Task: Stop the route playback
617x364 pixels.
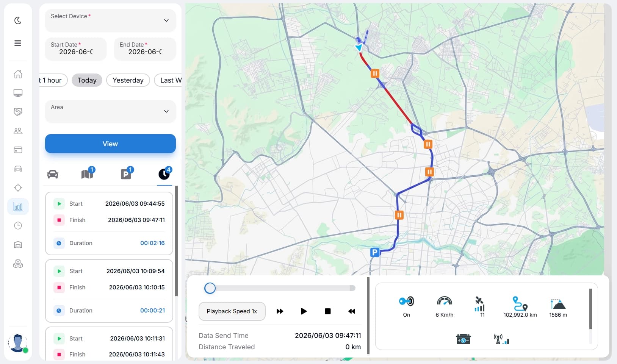Action: [x=328, y=311]
